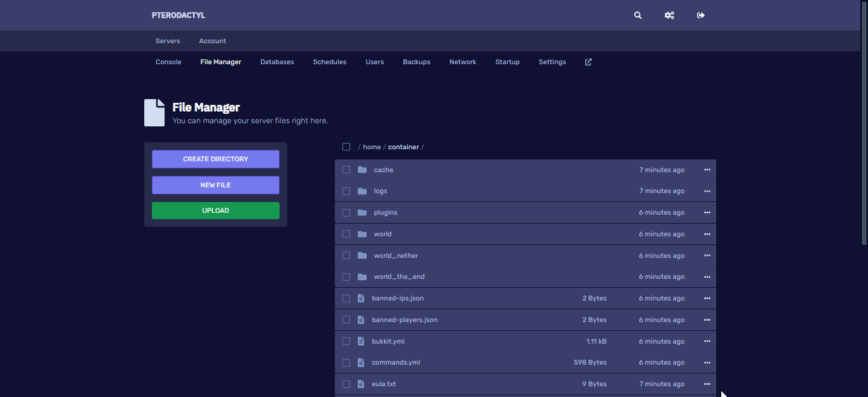Screen dimensions: 868x397
Task: Switch to the Console tab
Action: (168, 62)
